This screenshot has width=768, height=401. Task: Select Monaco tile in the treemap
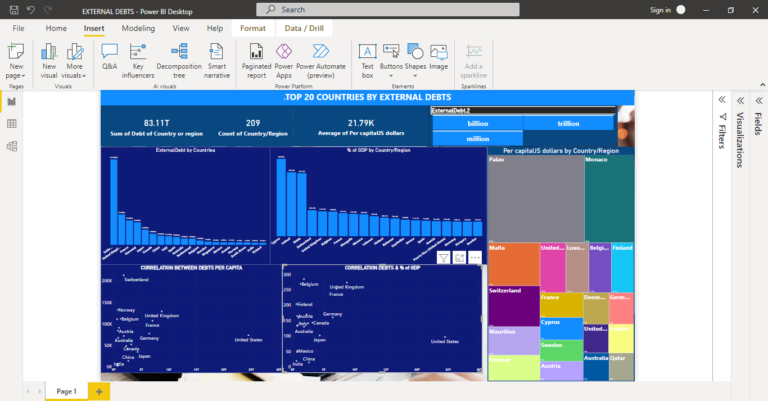[x=609, y=198]
